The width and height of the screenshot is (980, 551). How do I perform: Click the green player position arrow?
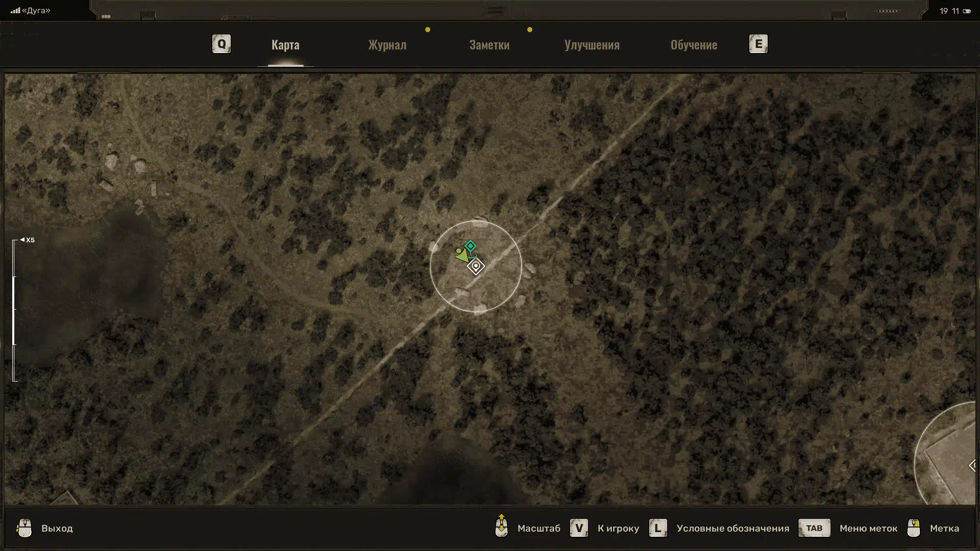click(x=461, y=255)
